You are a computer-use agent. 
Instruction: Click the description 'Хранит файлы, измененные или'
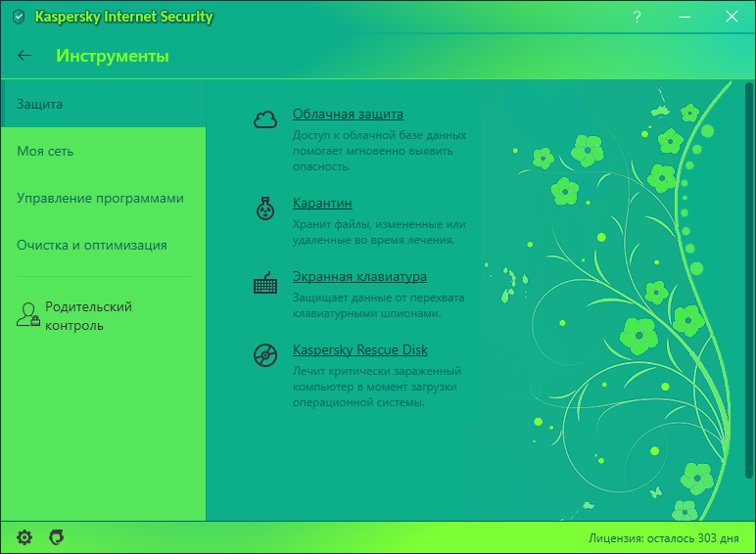tap(379, 224)
